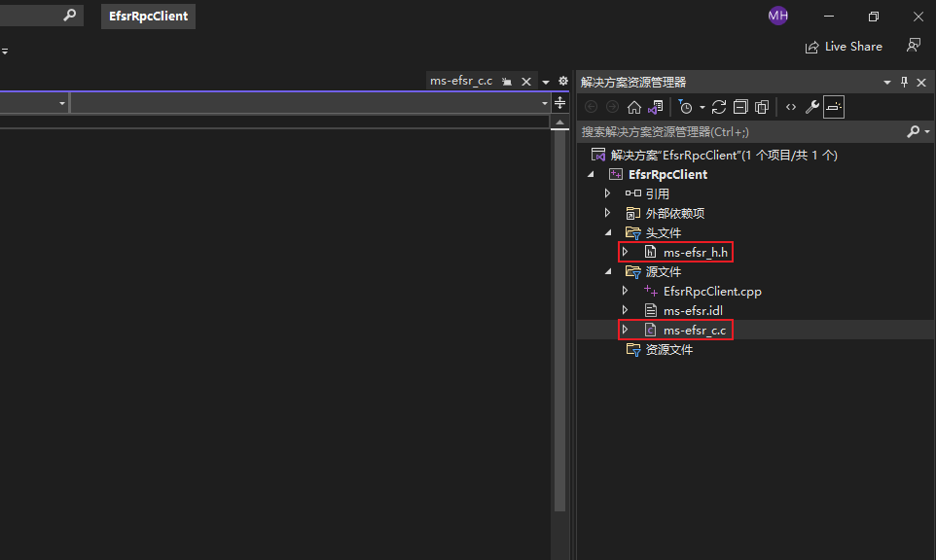
Task: Click the Back arrow in Solution Explorer
Action: (x=591, y=107)
